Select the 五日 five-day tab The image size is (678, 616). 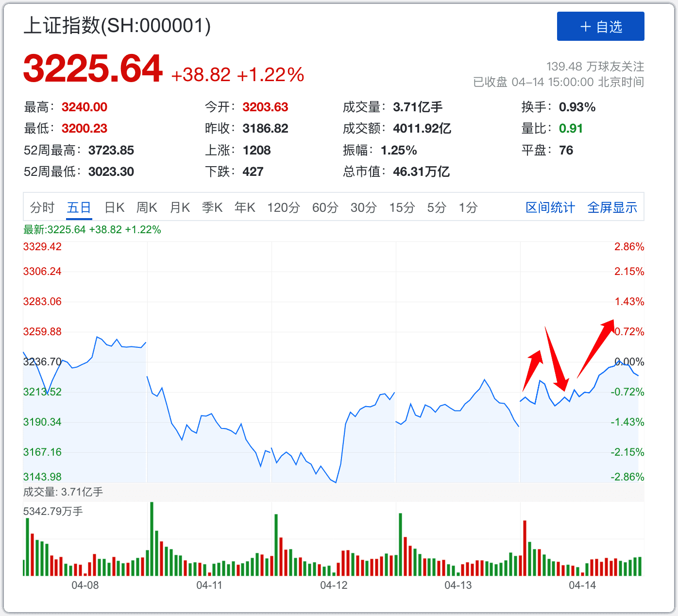coord(79,208)
